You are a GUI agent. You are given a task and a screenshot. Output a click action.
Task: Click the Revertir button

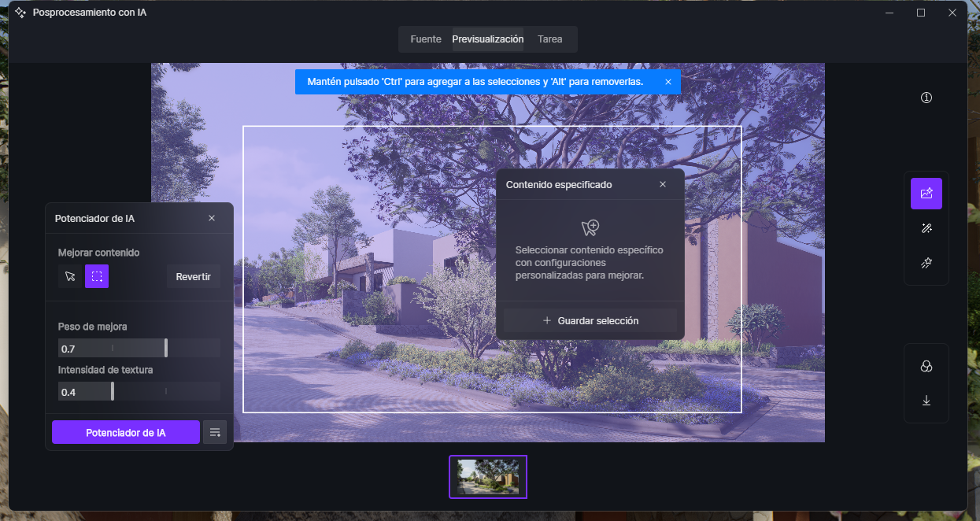click(x=193, y=276)
